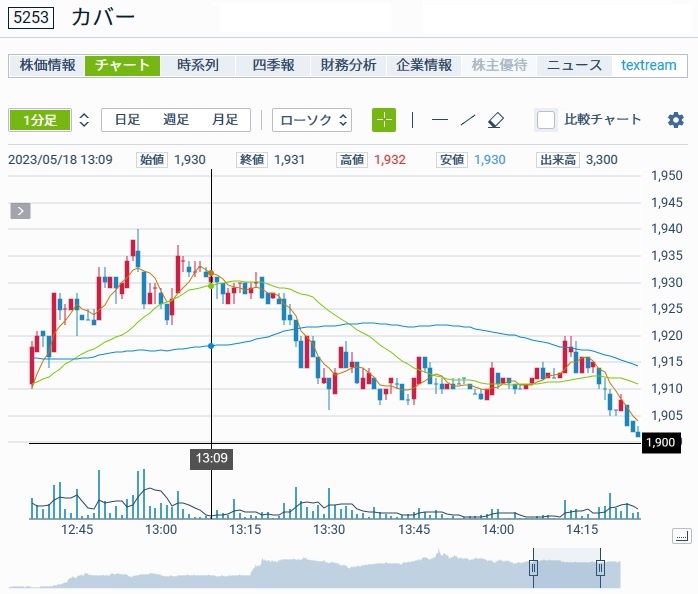
Task: Click the left range slider handle
Action: 534,568
